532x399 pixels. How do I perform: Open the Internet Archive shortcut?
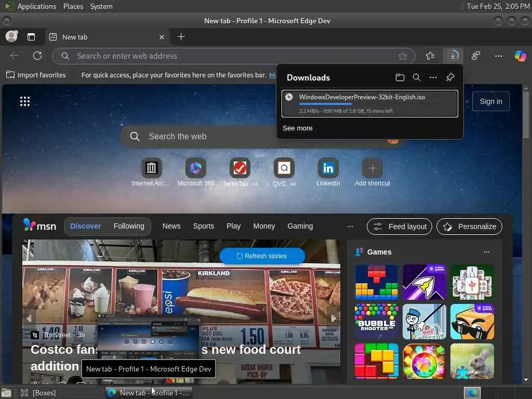pos(151,172)
